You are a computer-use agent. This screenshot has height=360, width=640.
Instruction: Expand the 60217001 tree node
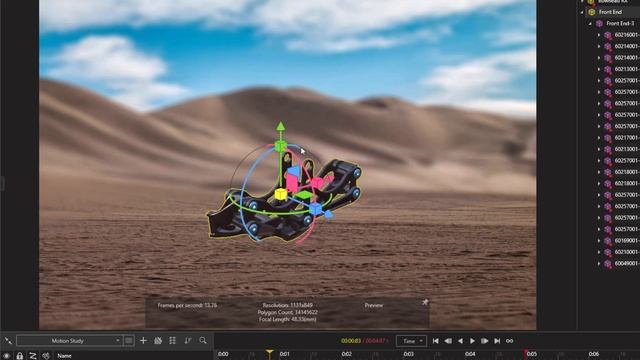coord(599,138)
